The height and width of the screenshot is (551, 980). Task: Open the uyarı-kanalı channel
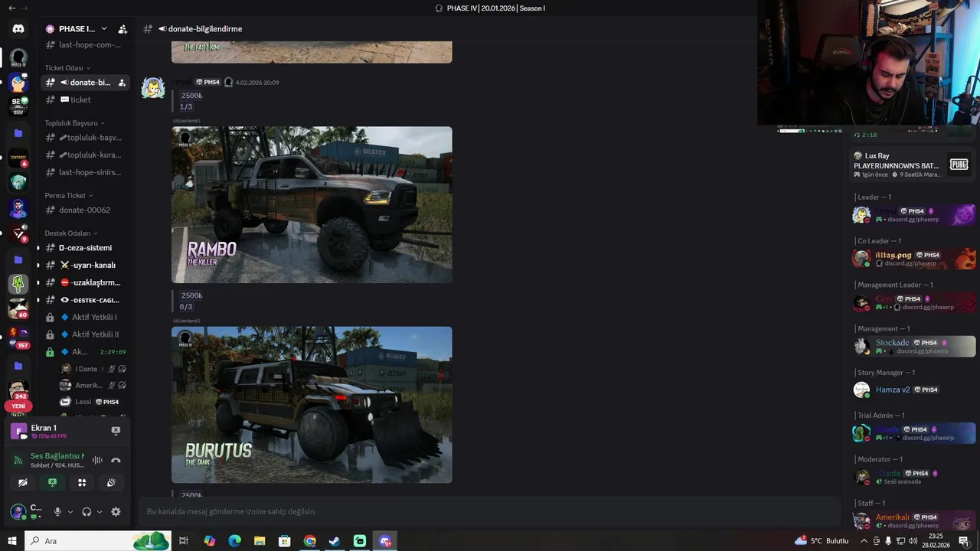tap(84, 265)
